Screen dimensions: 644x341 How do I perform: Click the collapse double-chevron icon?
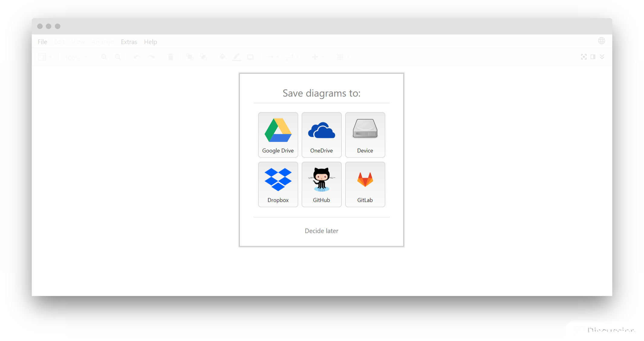coord(602,57)
